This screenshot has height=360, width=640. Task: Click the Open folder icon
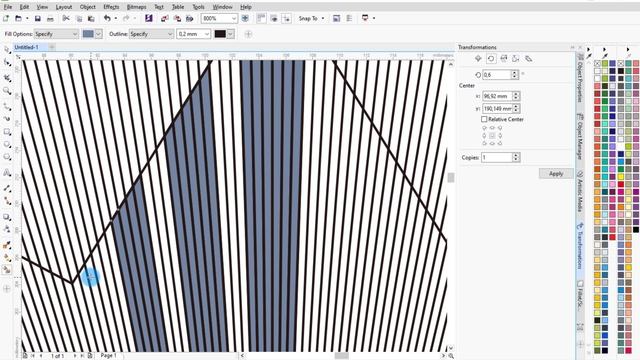[18, 18]
